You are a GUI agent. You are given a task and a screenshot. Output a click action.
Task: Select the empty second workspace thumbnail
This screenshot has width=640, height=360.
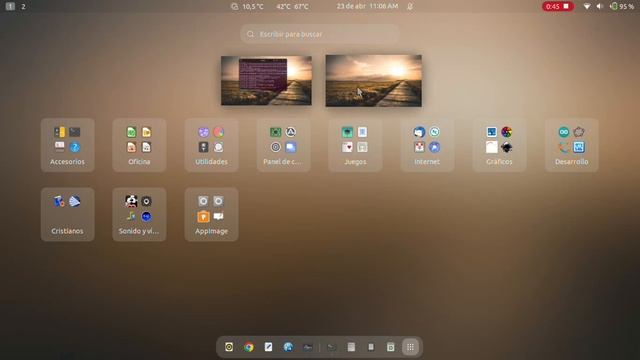point(373,81)
